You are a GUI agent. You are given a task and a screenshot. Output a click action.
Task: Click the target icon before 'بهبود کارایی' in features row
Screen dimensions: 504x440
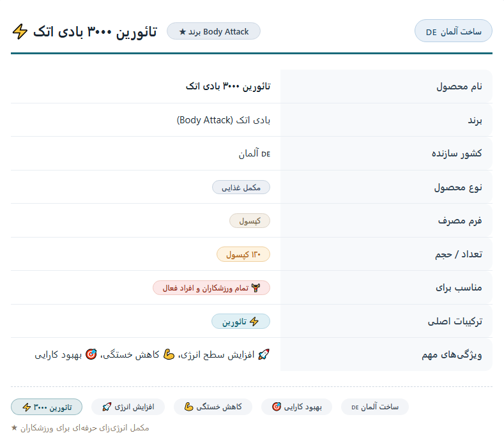pyautogui.click(x=91, y=354)
